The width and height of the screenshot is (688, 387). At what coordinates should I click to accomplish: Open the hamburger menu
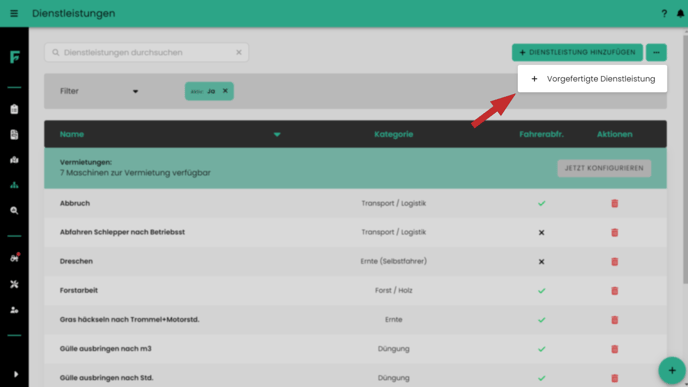coord(14,14)
